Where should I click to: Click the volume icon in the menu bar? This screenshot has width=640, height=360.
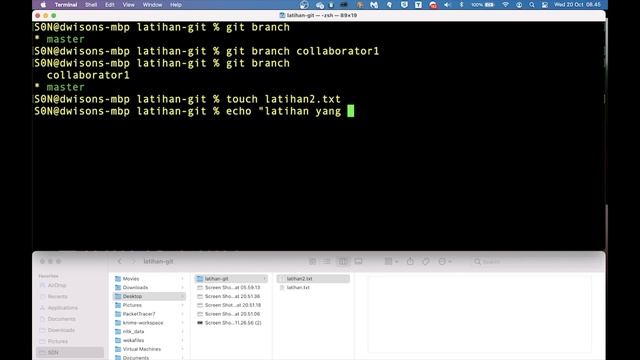[x=447, y=5]
